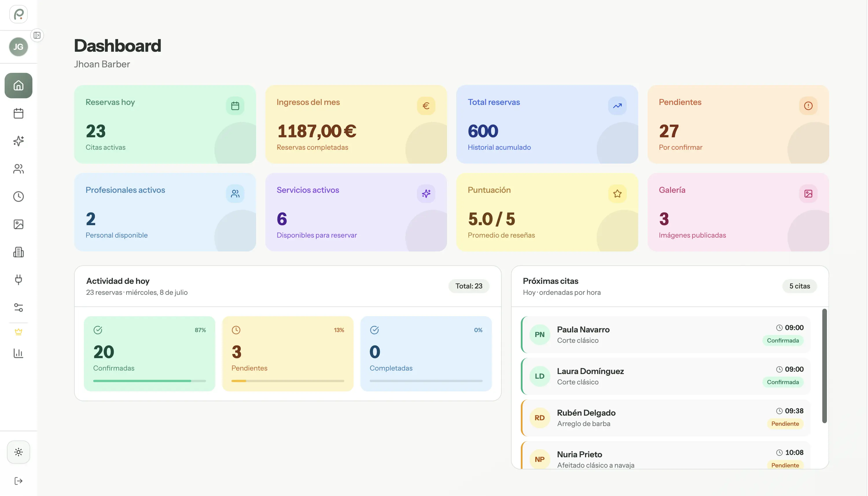Click the Completadas progress bar
Viewport: 868px width, 496px height.
(x=426, y=381)
